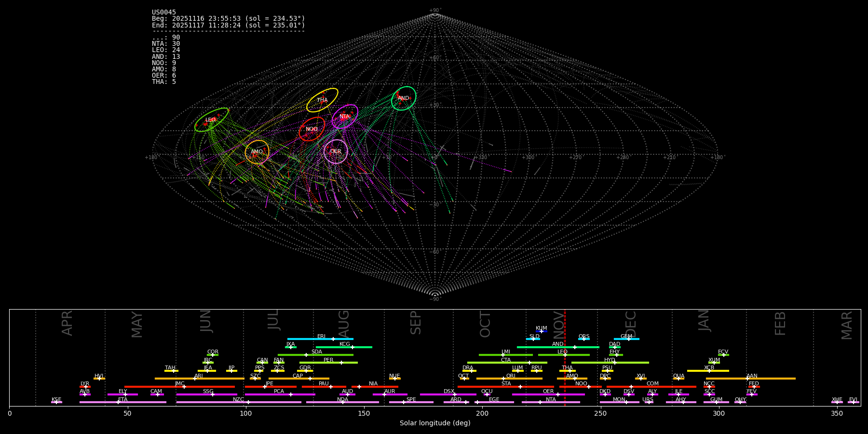This screenshot has width=868, height=434.
Task: Click the AAN shower bar in the timeline
Action: [x=751, y=379]
